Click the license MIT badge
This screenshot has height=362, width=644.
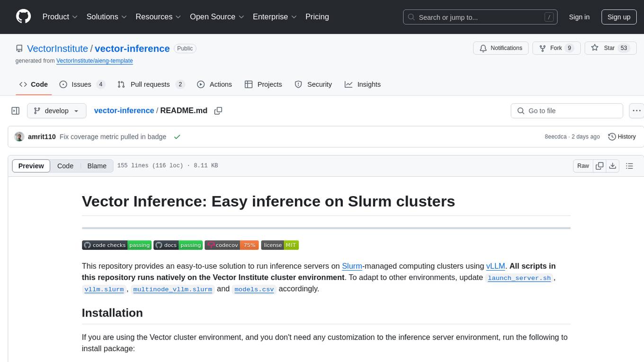click(280, 245)
